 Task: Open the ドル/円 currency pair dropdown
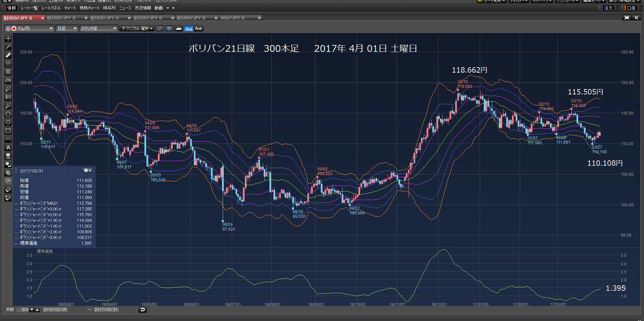[x=29, y=29]
